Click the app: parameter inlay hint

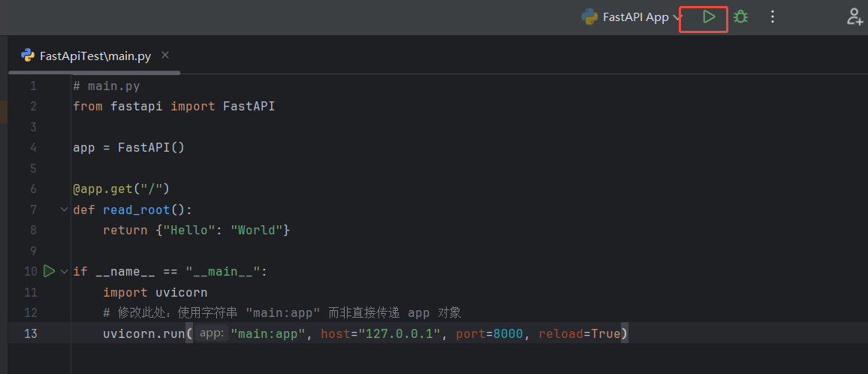pos(212,333)
